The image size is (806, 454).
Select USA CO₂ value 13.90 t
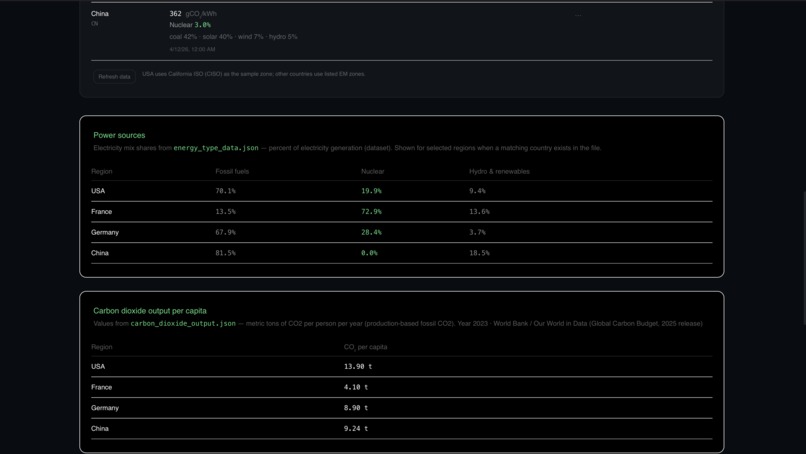tap(358, 367)
